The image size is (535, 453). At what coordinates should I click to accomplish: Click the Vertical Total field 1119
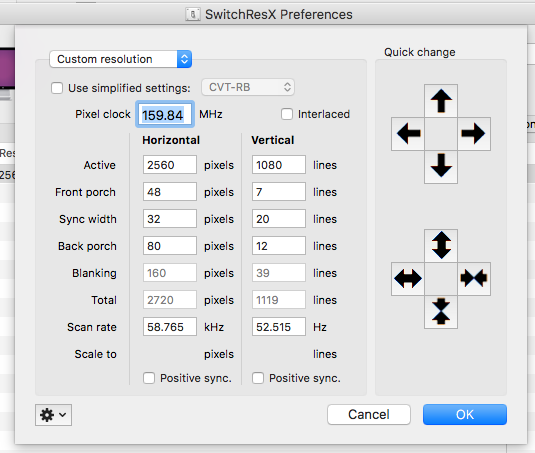pyautogui.click(x=279, y=299)
